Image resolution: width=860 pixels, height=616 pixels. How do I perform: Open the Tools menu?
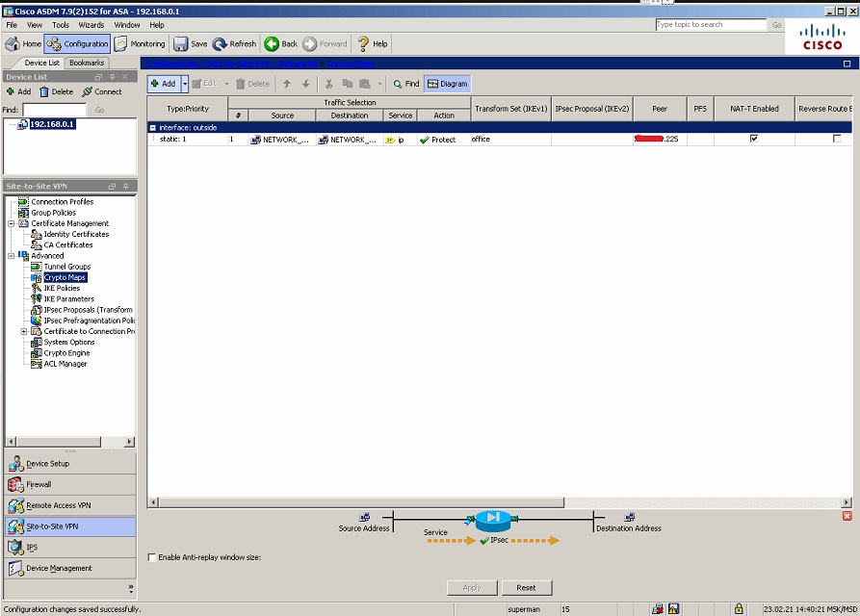(x=61, y=25)
